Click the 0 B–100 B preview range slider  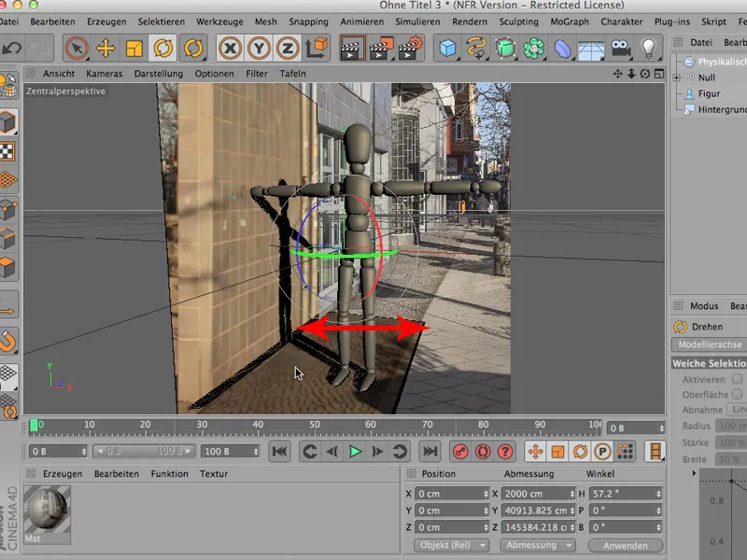(x=144, y=451)
